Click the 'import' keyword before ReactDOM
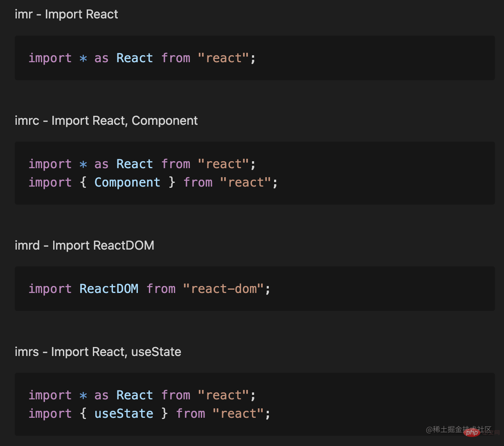The height and width of the screenshot is (446, 504). pos(50,289)
